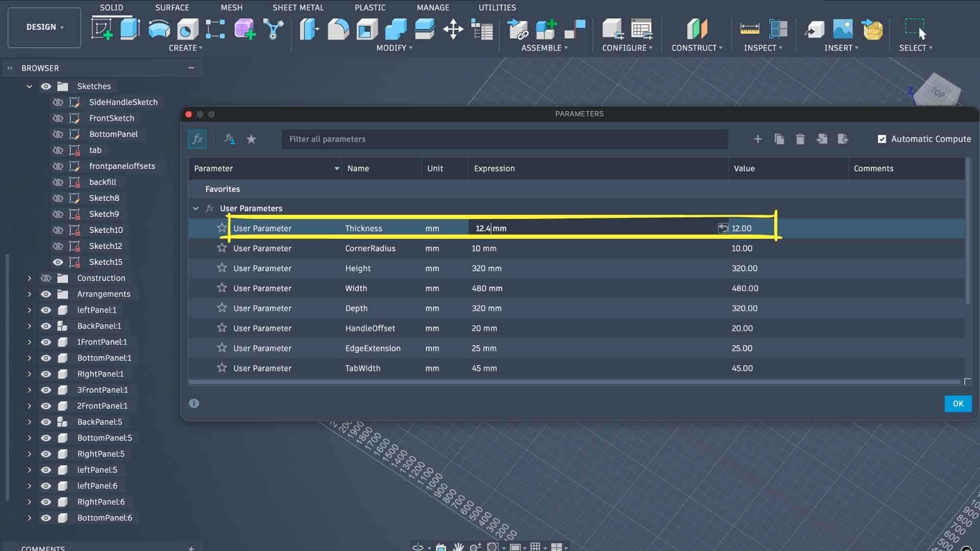Click the Measure ruler icon under Inspect
Viewport: 980px width, 551px height.
pos(749,29)
